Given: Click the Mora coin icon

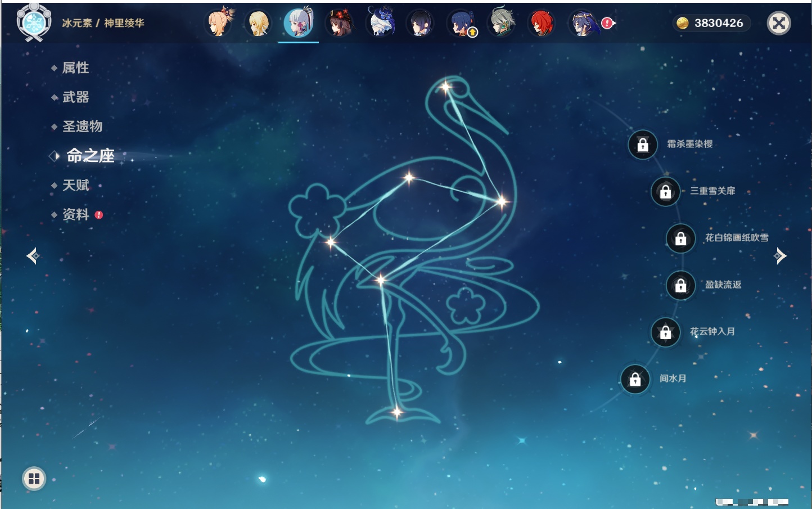Looking at the screenshot, I should point(683,23).
